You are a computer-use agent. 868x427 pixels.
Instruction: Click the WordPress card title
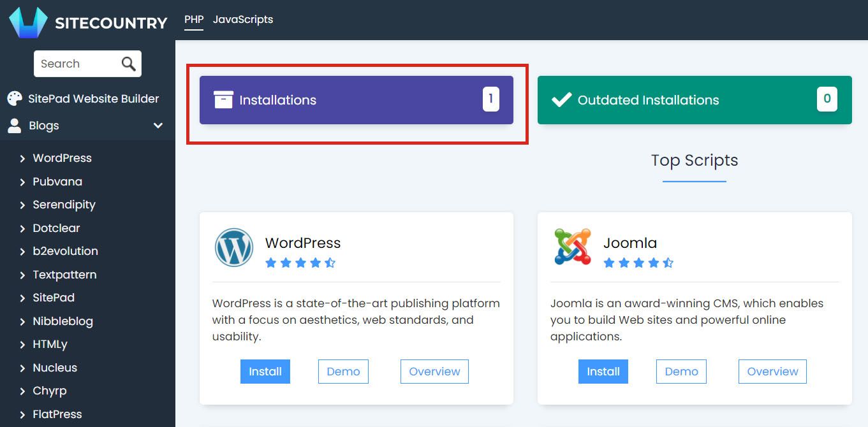click(x=303, y=243)
